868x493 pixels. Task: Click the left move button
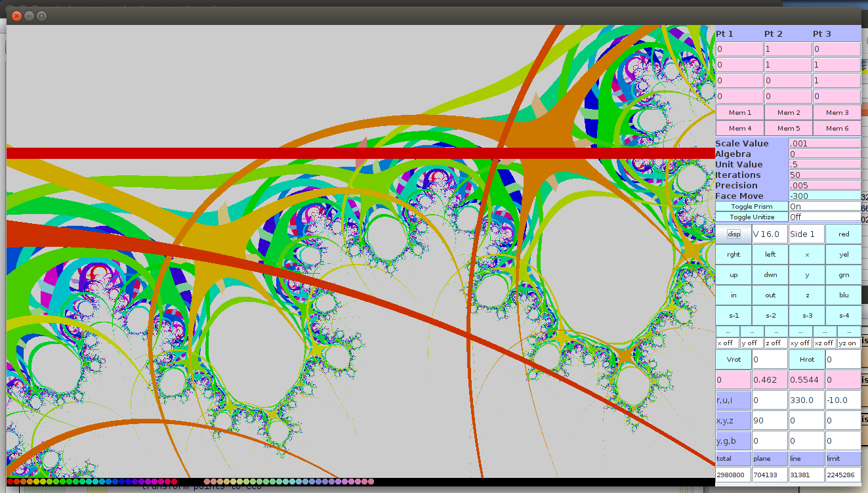[770, 255]
